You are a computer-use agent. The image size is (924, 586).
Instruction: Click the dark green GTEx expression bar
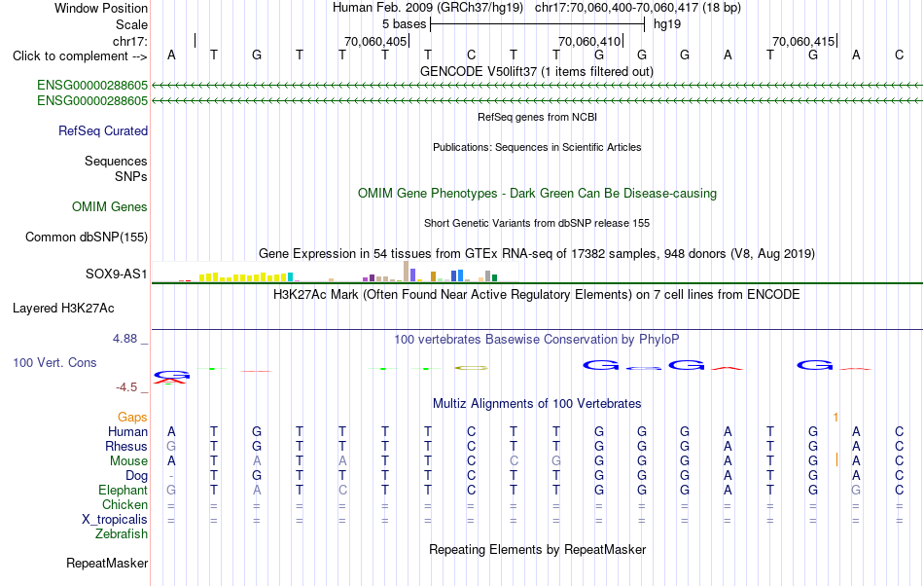494,277
